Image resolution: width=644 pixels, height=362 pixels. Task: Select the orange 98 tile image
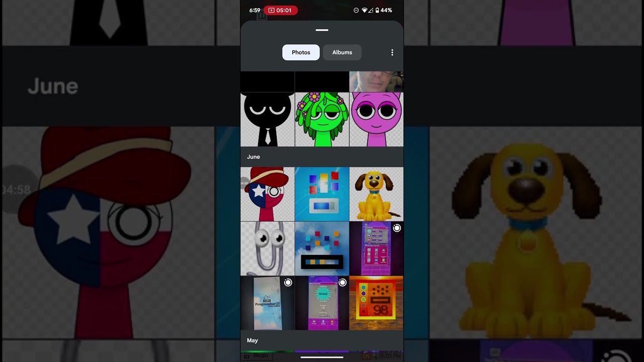(376, 303)
